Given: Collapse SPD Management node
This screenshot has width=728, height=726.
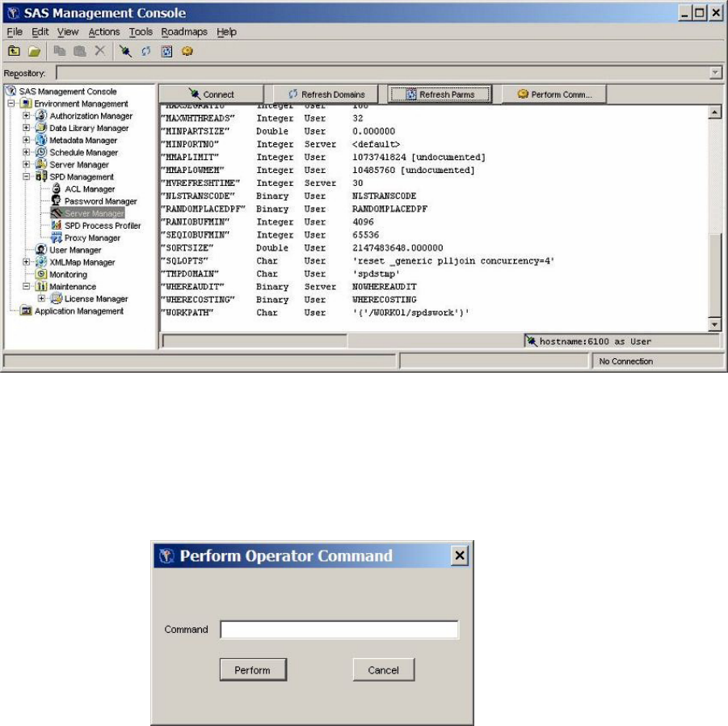Looking at the screenshot, I should (x=27, y=176).
